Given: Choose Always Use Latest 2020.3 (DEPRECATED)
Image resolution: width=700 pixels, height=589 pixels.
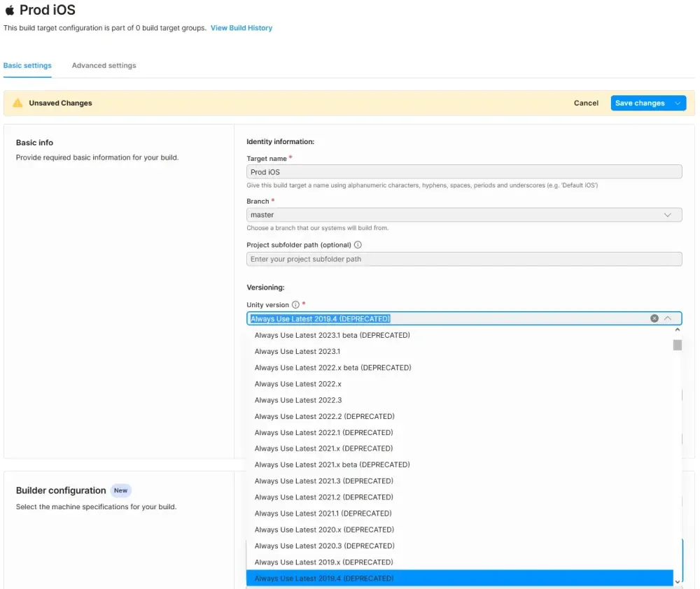Looking at the screenshot, I should (x=323, y=546).
